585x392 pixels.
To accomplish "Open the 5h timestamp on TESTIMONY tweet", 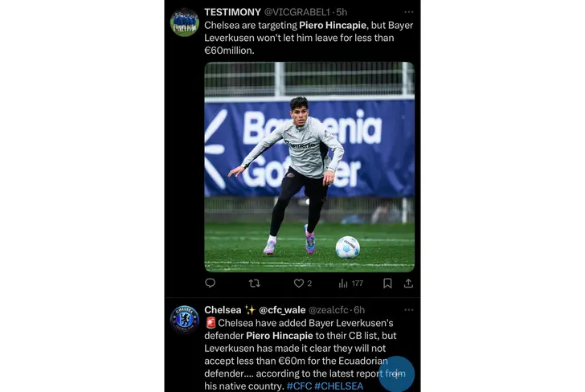I will [x=342, y=12].
